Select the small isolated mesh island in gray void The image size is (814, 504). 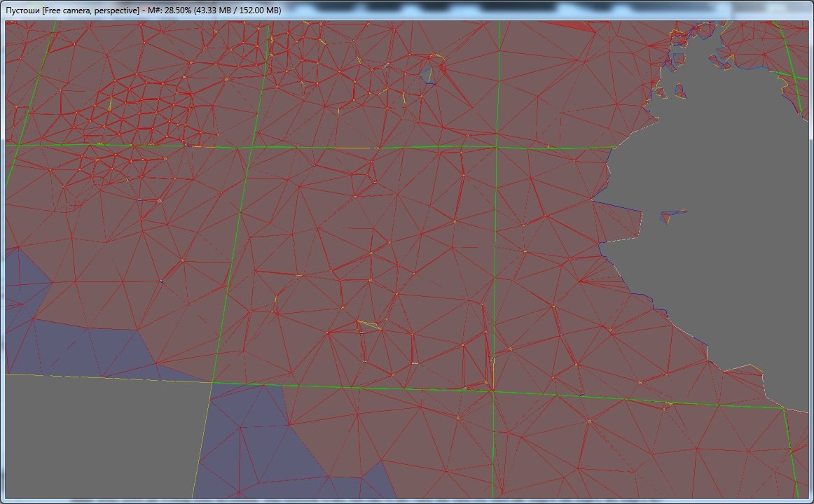tap(672, 215)
